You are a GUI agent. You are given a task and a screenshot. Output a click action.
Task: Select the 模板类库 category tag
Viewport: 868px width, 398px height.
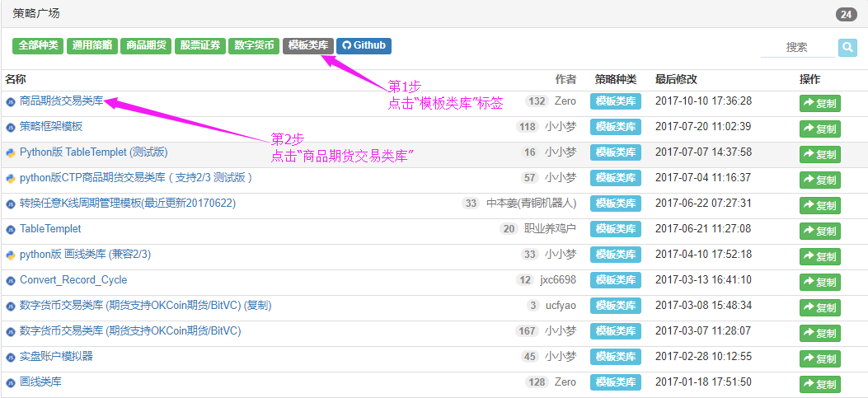pyautogui.click(x=307, y=46)
